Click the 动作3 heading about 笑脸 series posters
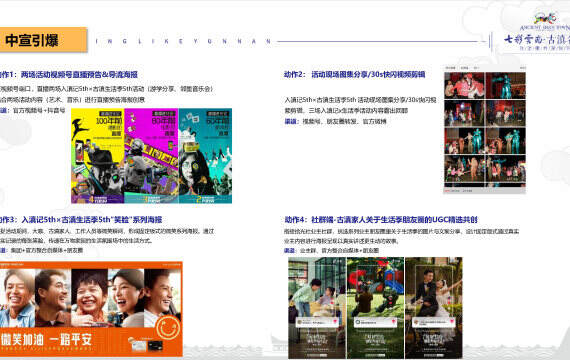Viewport: 570px width, 360px height. click(x=81, y=220)
